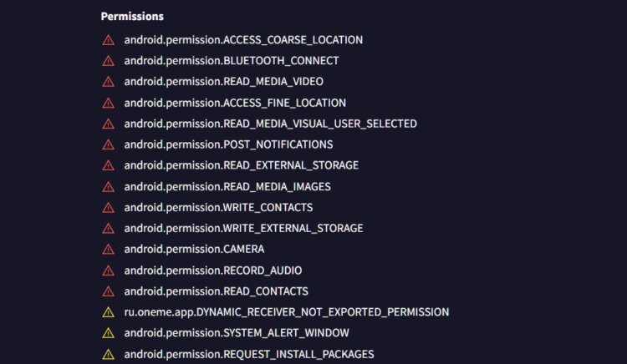
Task: Select the READ_MEDIA_IMAGES permission entry
Action: tap(227, 186)
